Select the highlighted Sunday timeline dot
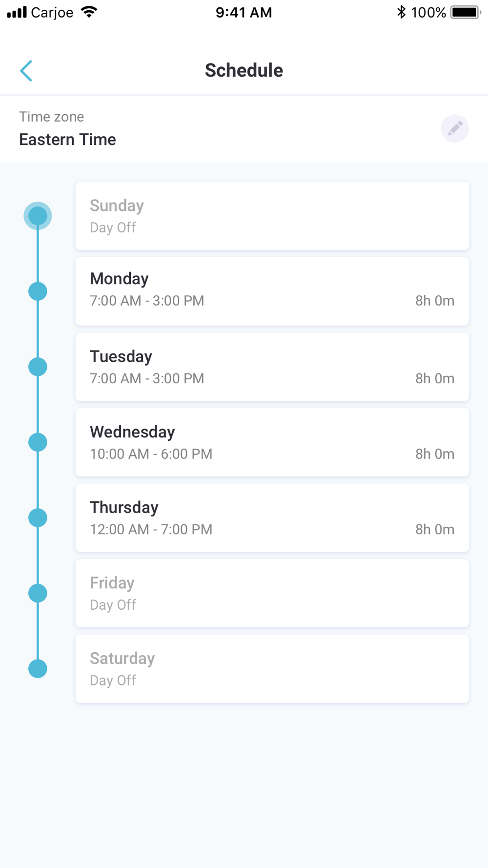The image size is (488, 868). coord(38,216)
